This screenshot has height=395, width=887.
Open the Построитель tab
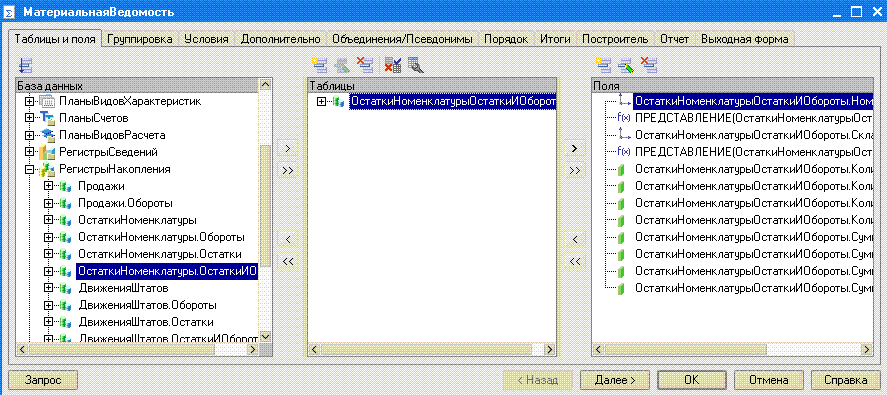(x=615, y=39)
